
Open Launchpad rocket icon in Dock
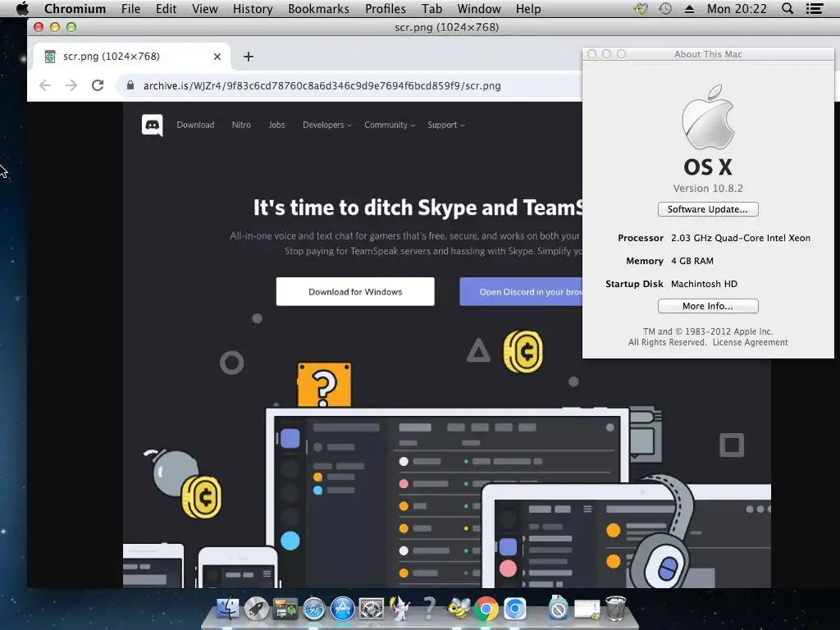coord(257,609)
